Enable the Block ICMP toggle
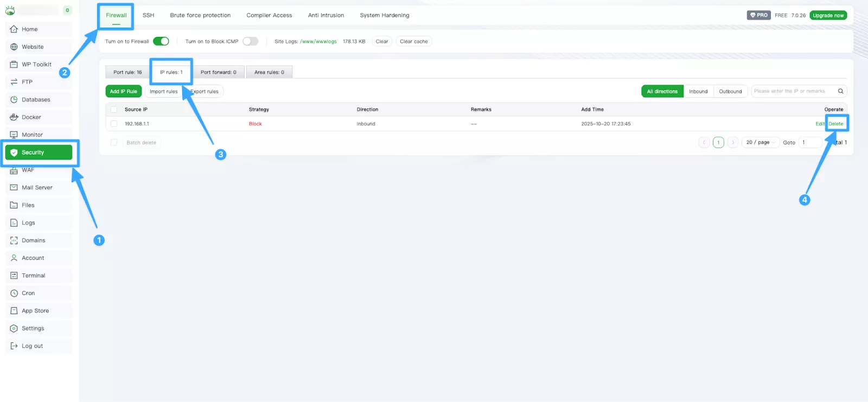 [250, 41]
